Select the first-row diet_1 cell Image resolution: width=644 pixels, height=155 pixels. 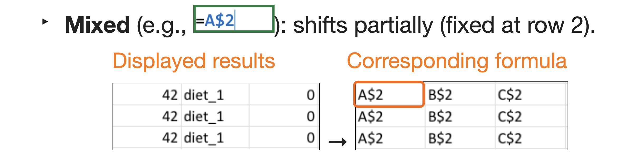[215, 95]
